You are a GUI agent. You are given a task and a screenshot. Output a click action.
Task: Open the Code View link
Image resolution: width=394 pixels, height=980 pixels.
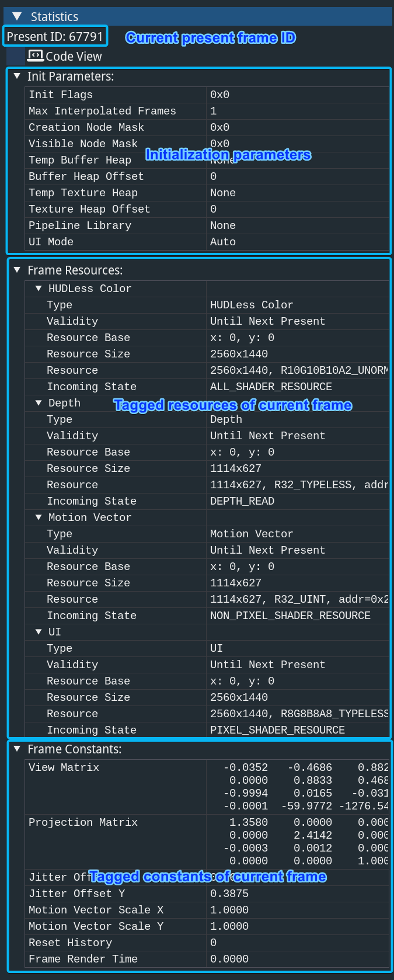coord(74,57)
